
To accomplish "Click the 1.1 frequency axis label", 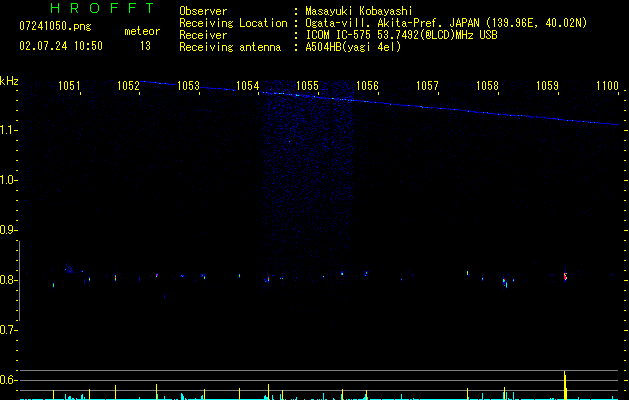I will [8, 130].
